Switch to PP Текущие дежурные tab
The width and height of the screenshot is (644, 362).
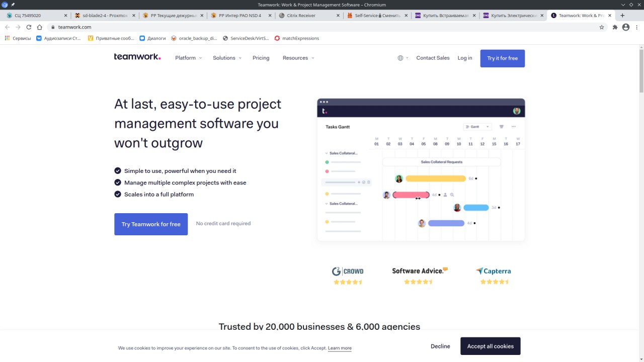click(173, 16)
